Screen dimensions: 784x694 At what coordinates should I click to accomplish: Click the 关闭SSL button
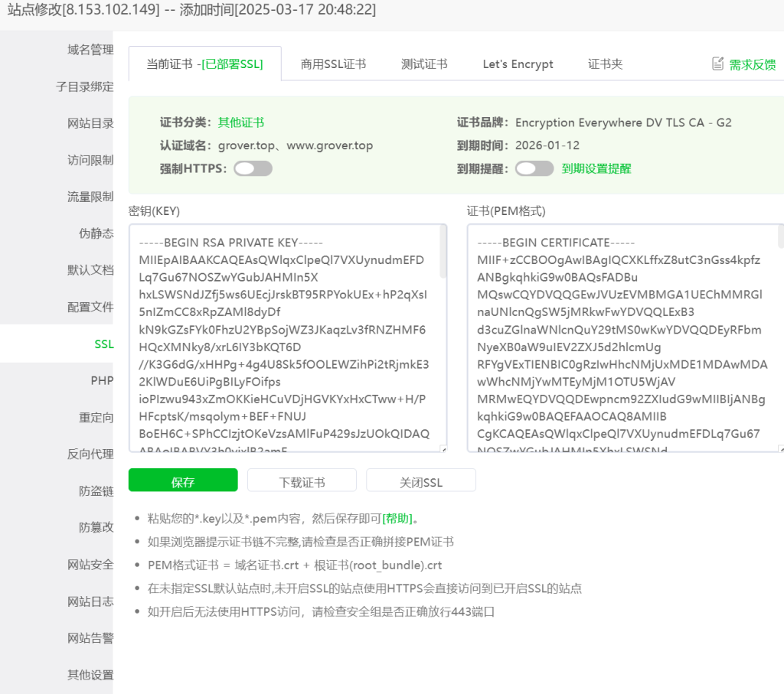(420, 480)
